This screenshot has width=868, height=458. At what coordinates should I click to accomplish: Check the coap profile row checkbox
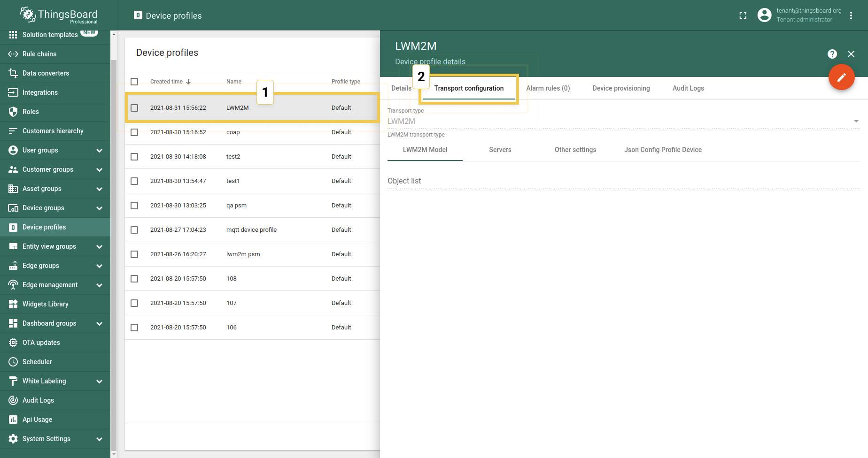[134, 132]
